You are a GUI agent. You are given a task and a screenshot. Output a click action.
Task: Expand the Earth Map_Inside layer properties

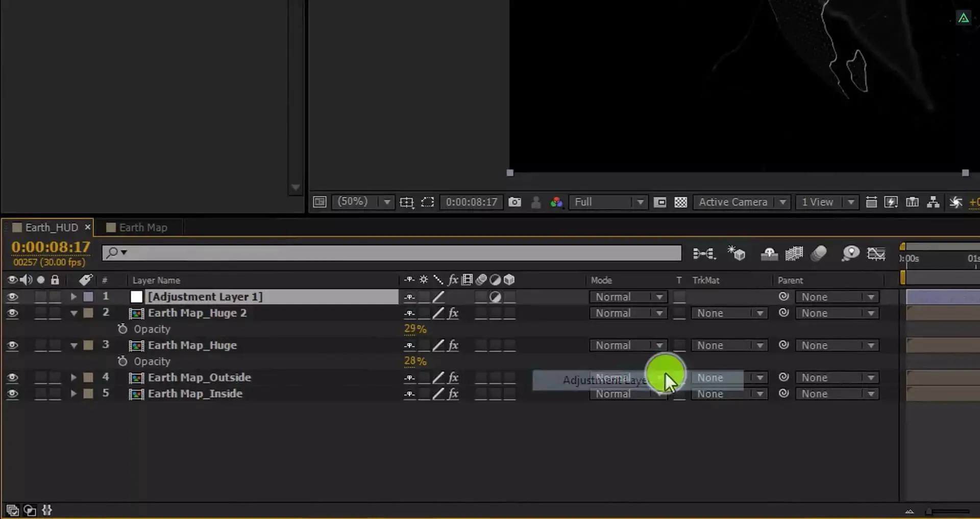pyautogui.click(x=73, y=393)
